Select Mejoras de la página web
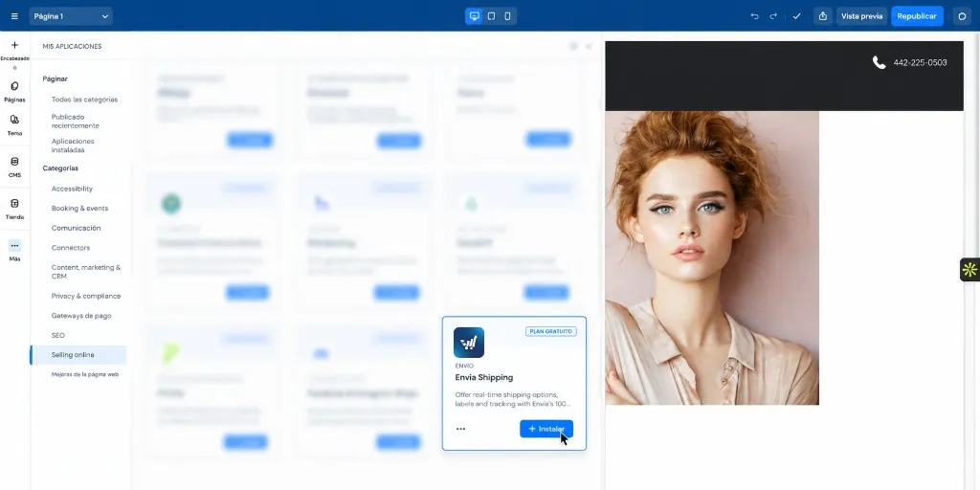The width and height of the screenshot is (980, 490). coord(84,374)
